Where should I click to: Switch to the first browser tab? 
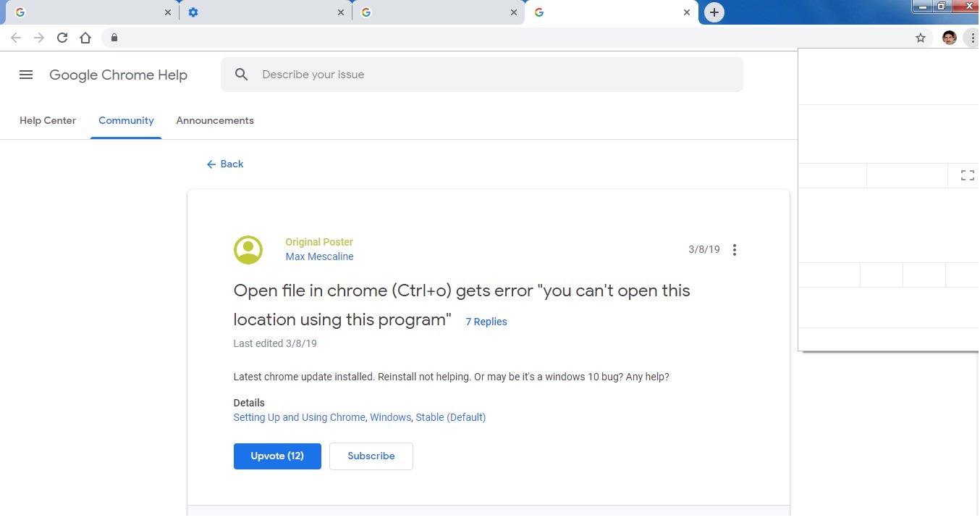pyautogui.click(x=90, y=12)
